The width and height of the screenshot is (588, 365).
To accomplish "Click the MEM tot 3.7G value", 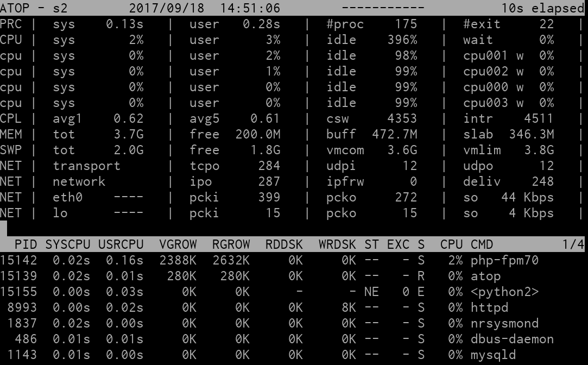I will [128, 134].
